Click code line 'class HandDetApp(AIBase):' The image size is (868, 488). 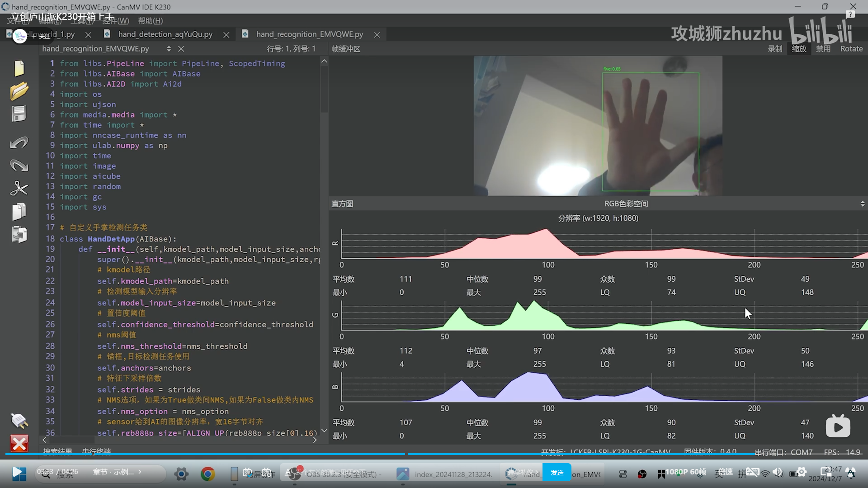pos(118,239)
